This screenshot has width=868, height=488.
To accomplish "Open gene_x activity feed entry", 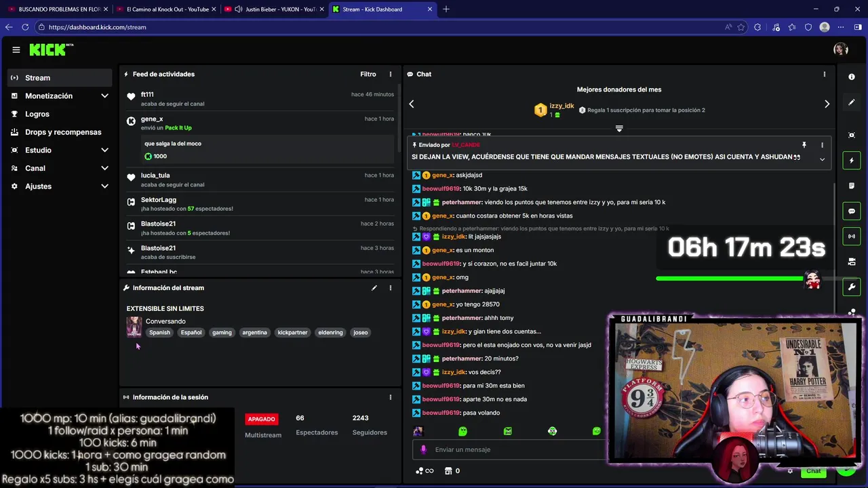I will [x=260, y=140].
